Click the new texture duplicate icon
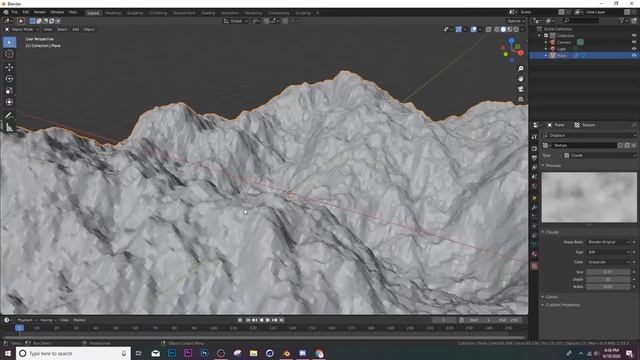The width and height of the screenshot is (640, 360). click(627, 145)
